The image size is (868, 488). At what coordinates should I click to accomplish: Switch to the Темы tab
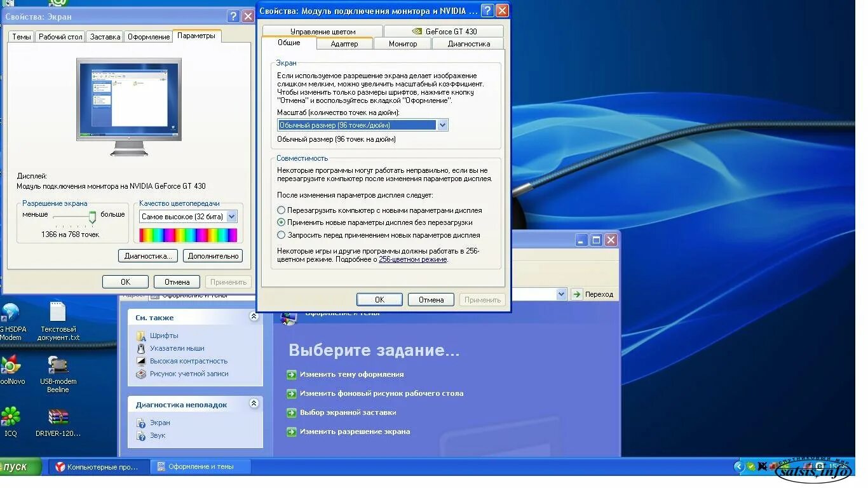click(21, 37)
